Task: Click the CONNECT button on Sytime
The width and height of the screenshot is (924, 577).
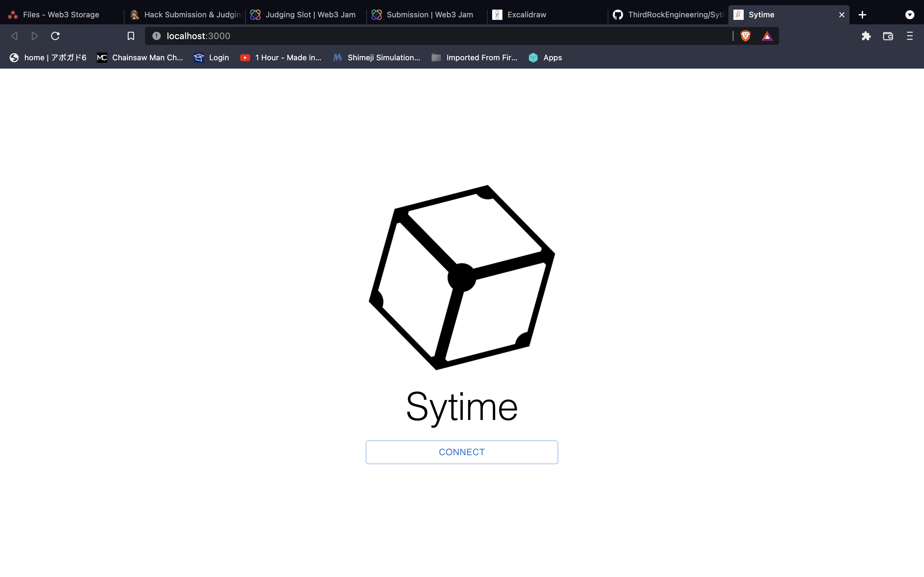Action: coord(462,452)
